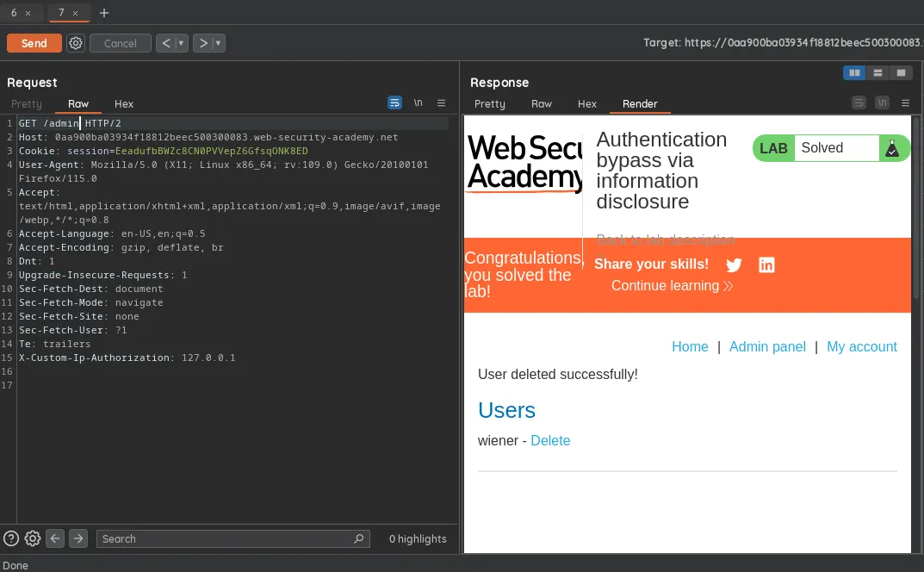The width and height of the screenshot is (924, 572).
Task: Click the Te: trailers header line
Action: 54,344
